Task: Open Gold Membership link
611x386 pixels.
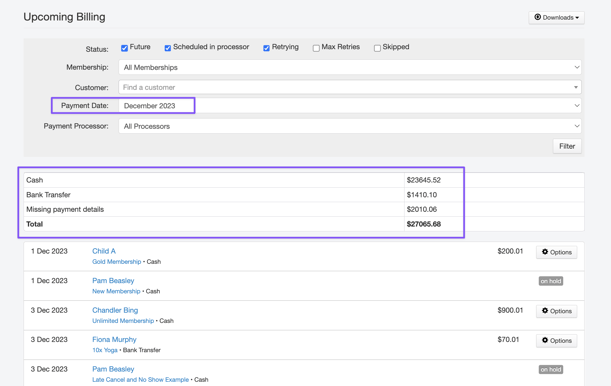Action: point(117,262)
